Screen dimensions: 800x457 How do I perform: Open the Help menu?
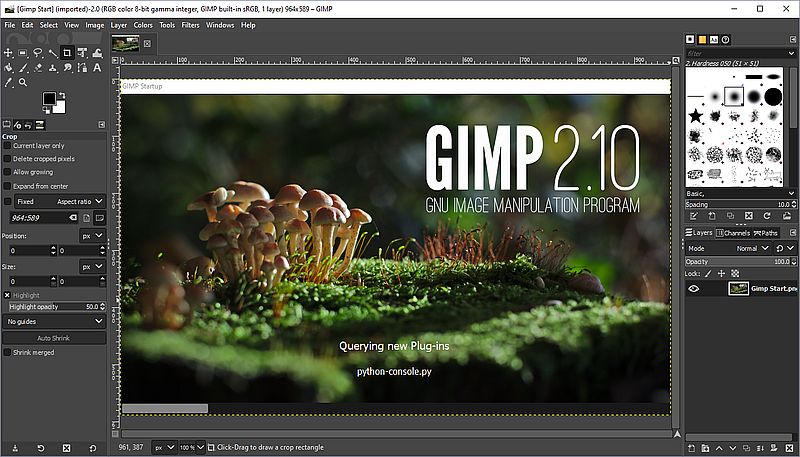[248, 25]
